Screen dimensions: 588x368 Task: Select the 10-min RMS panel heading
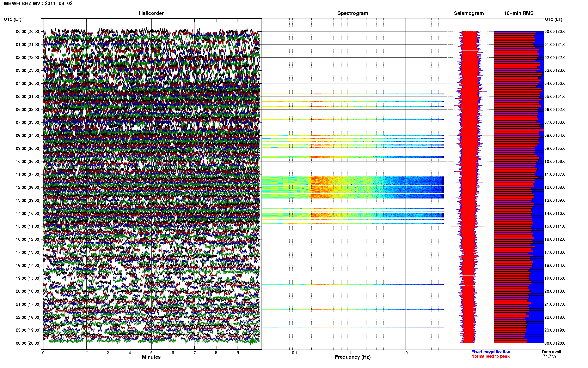519,13
